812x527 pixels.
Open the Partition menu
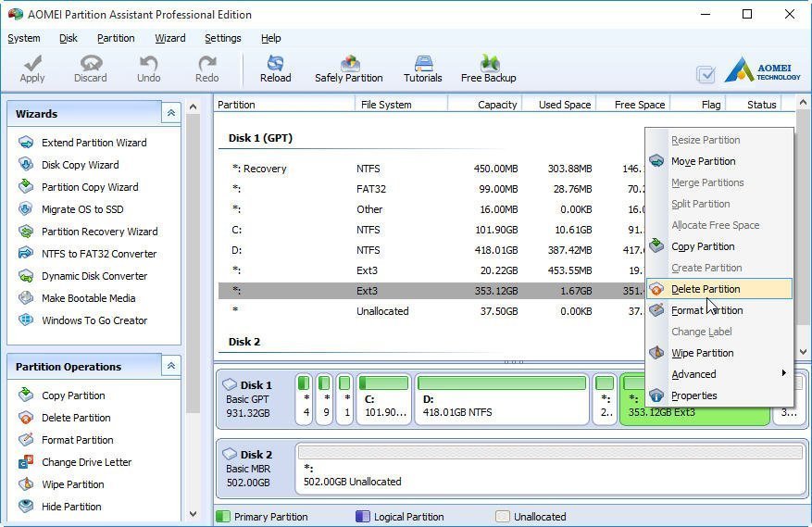coord(116,38)
